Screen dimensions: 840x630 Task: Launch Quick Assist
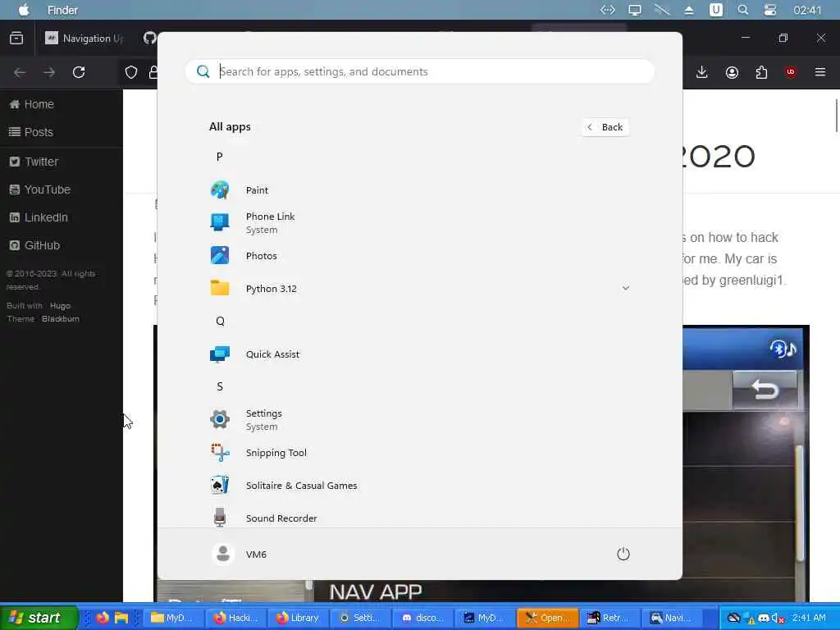click(419, 354)
